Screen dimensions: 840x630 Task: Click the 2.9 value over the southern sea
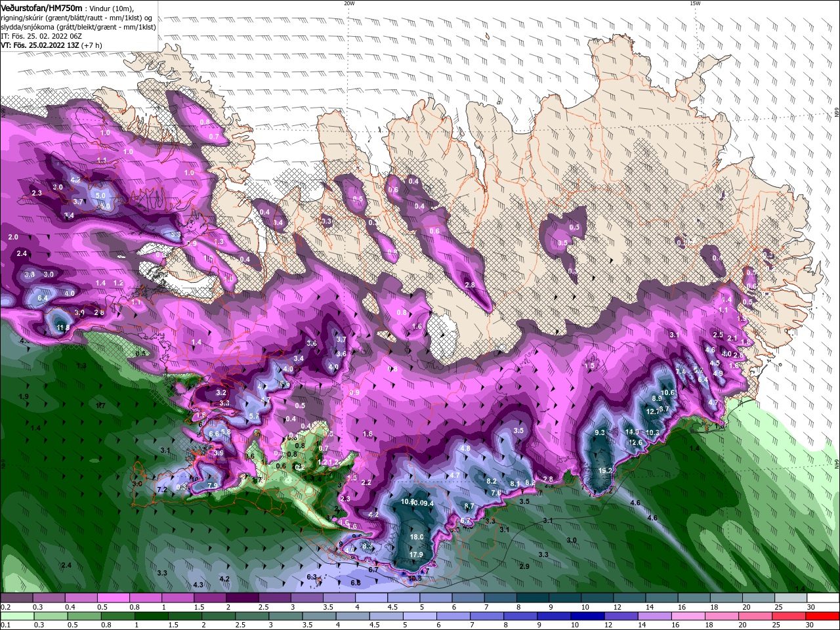tap(524, 566)
